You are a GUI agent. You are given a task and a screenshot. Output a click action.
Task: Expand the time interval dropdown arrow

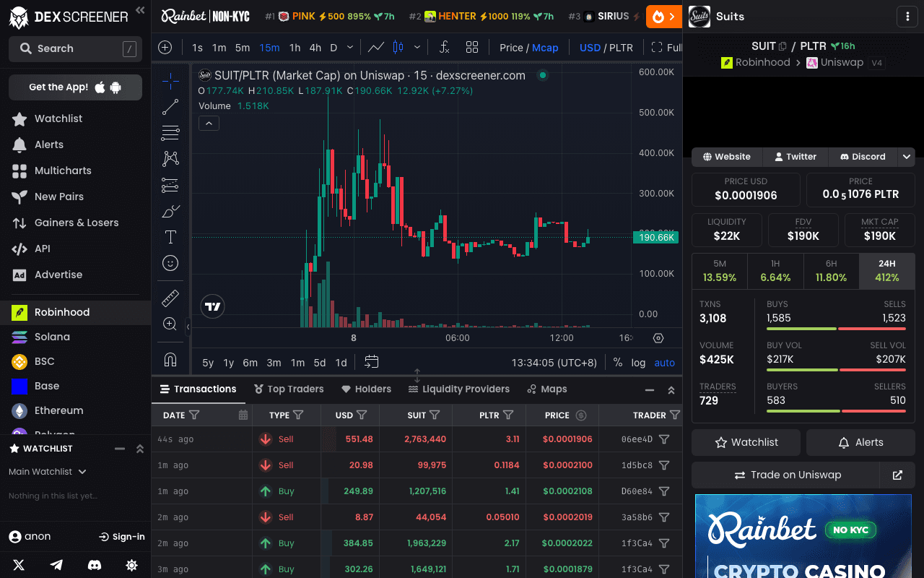click(x=350, y=48)
